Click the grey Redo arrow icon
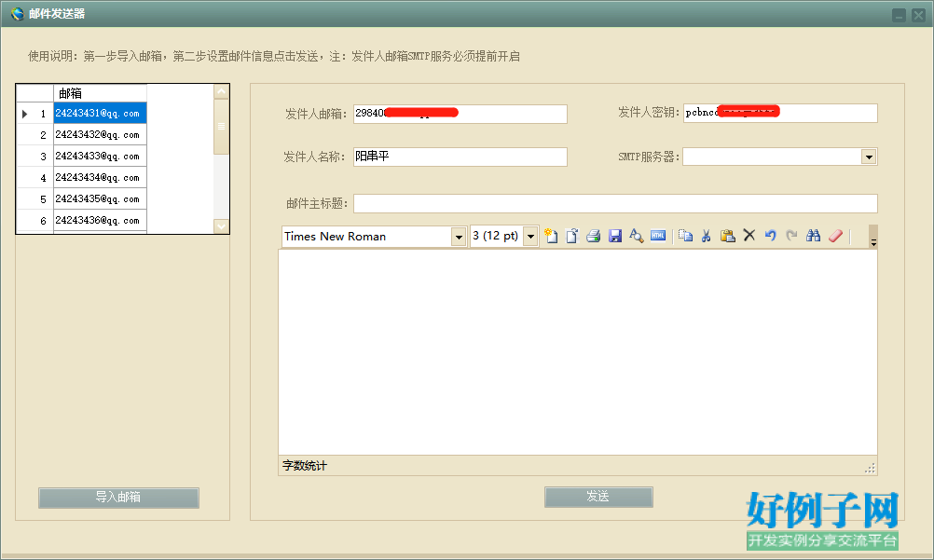 tap(791, 236)
